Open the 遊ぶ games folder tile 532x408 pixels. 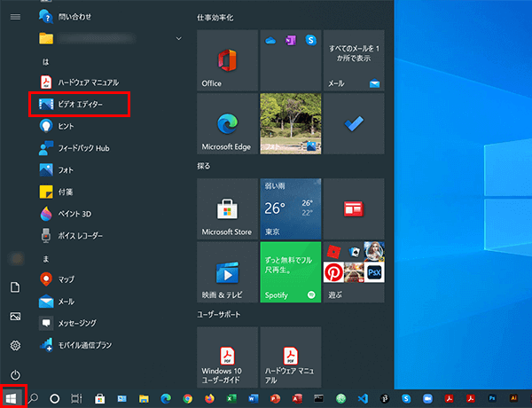tap(354, 272)
